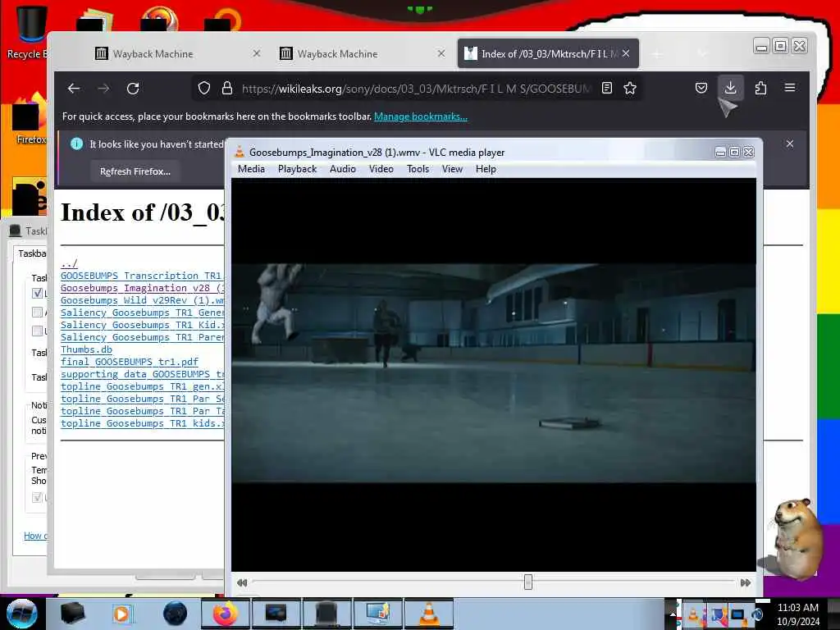Click the VLC seek slider handle

coord(528,582)
